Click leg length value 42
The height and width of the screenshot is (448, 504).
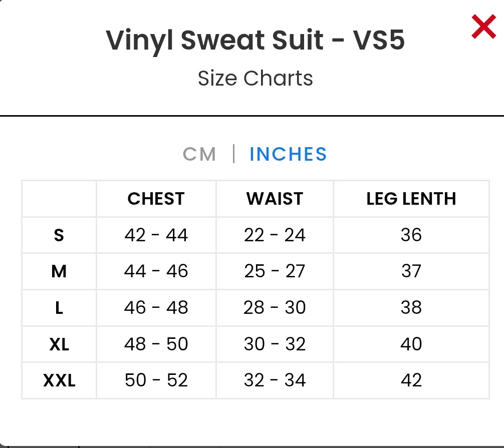coord(411,380)
